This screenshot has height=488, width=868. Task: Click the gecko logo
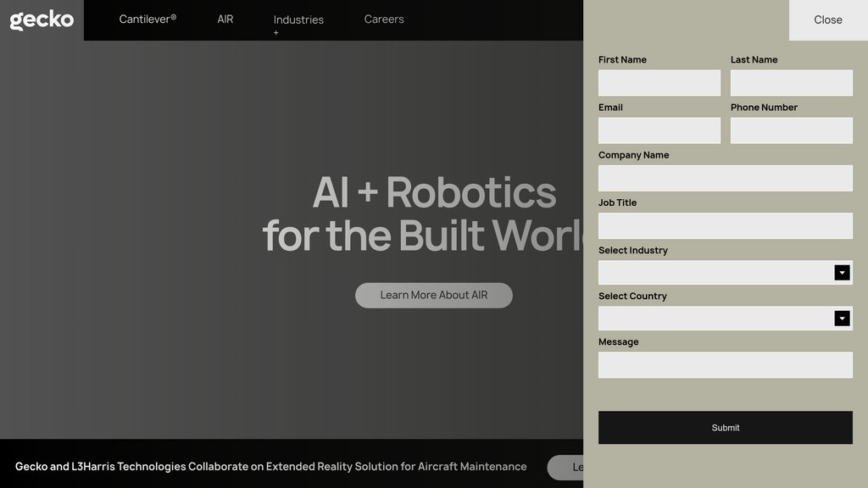click(x=41, y=19)
